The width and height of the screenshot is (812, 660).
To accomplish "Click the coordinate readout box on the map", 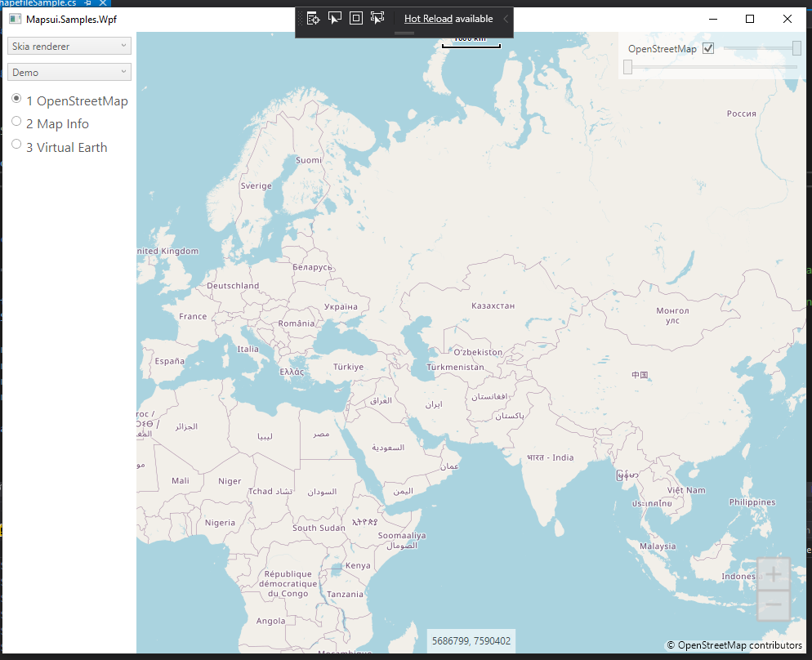I will 471,641.
